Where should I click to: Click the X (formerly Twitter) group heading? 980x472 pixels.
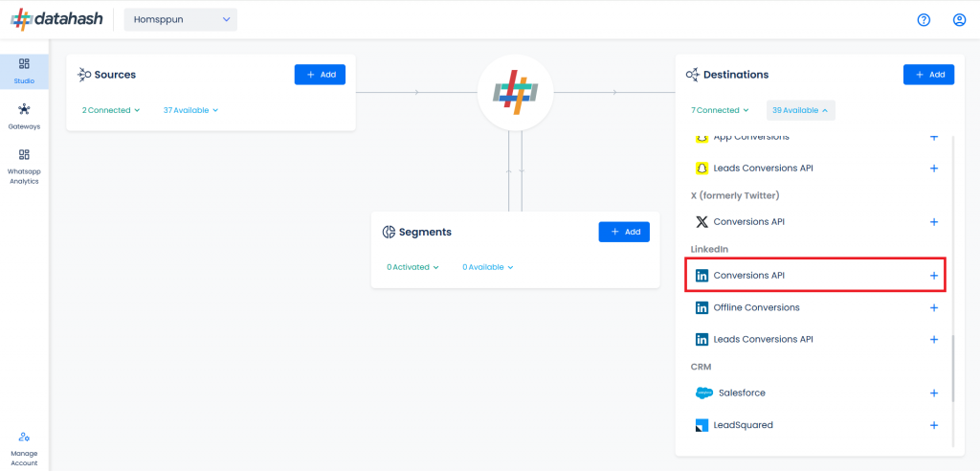pyautogui.click(x=736, y=195)
